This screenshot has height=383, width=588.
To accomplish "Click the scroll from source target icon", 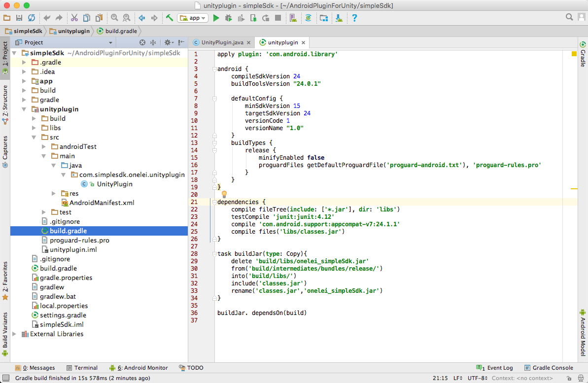I will [x=142, y=43].
